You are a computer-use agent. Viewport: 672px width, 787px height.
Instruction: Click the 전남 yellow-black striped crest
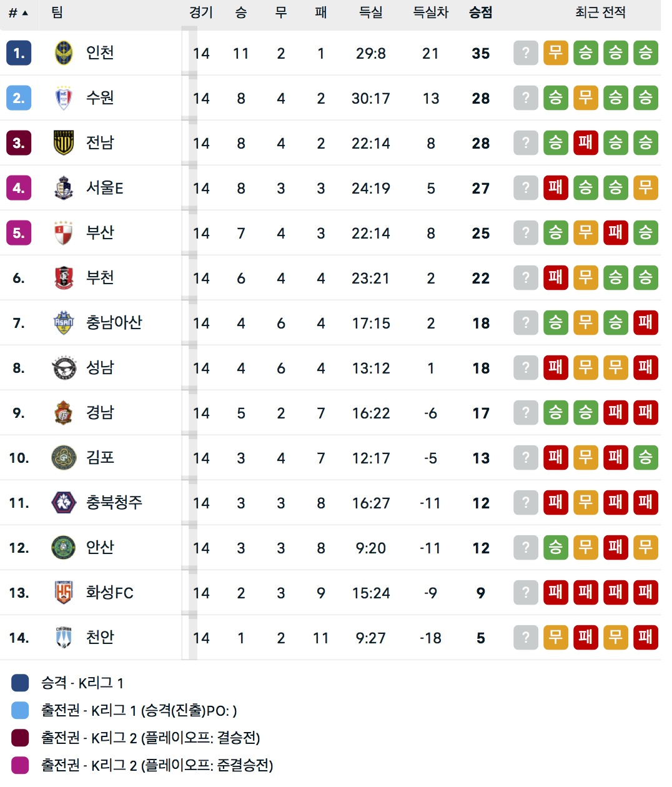(x=64, y=143)
